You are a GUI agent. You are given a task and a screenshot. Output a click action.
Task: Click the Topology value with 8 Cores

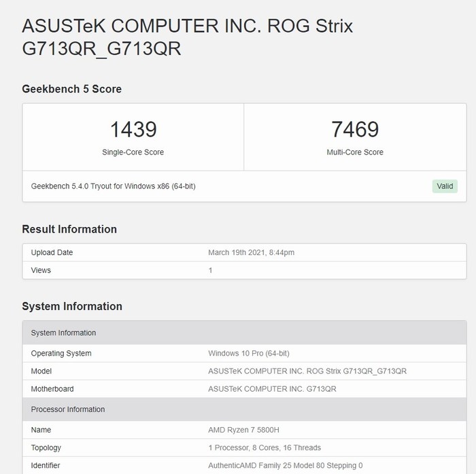coord(265,447)
